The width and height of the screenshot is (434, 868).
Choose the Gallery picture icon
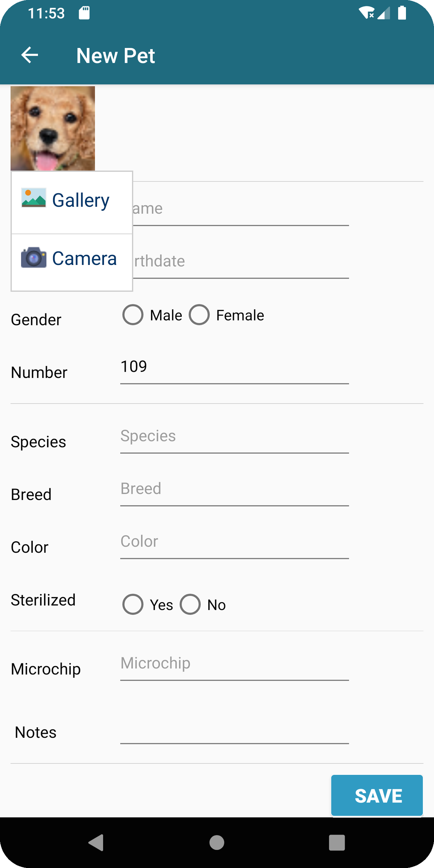(x=33, y=198)
